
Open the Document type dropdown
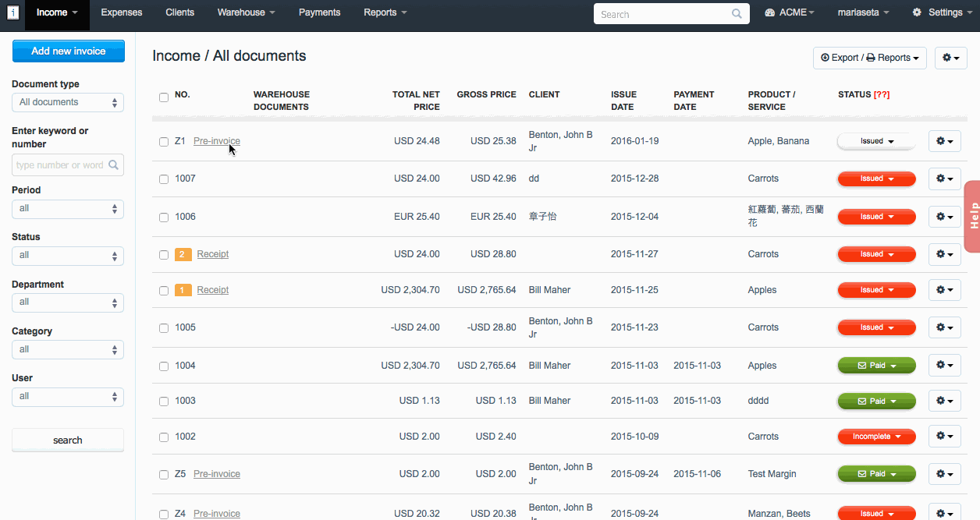68,102
